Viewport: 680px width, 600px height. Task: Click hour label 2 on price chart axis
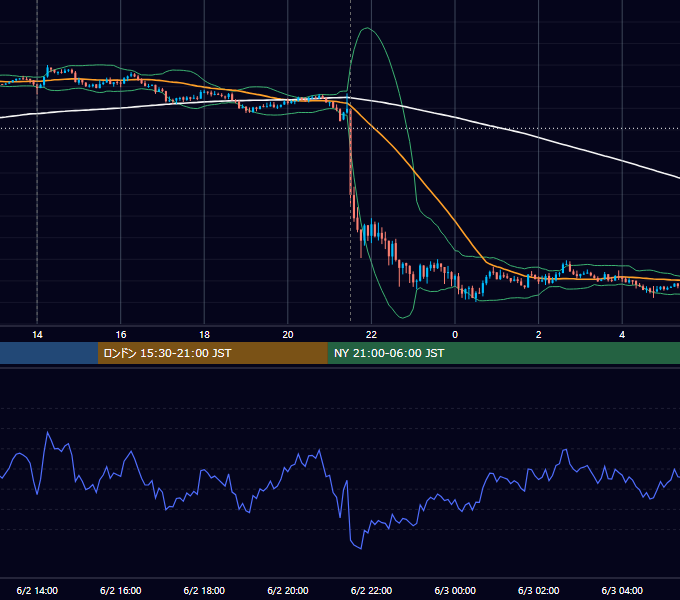(x=539, y=335)
